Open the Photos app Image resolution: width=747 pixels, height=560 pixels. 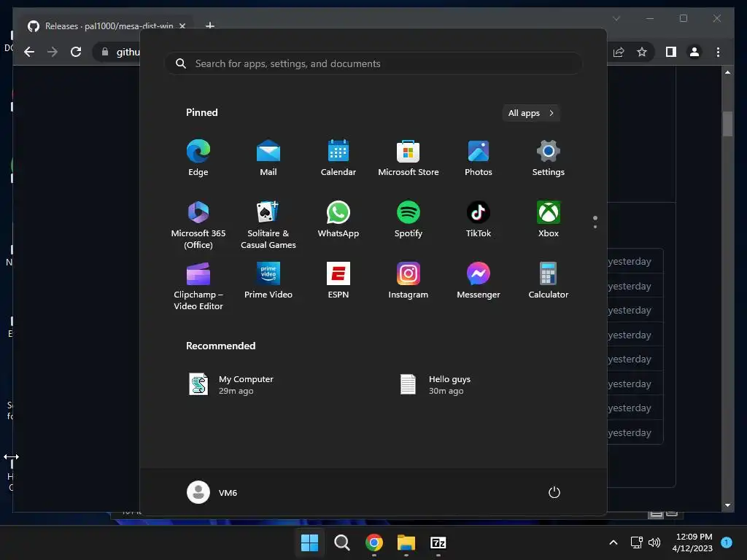click(x=479, y=157)
